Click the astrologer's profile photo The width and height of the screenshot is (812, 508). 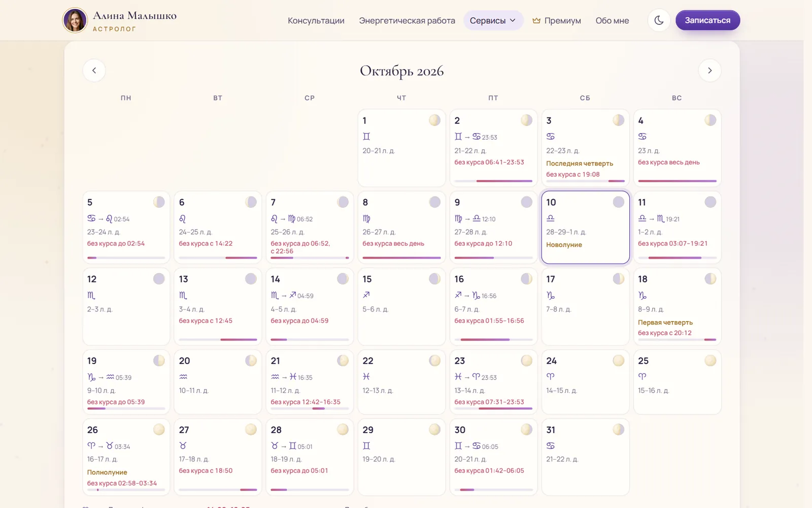tap(75, 20)
